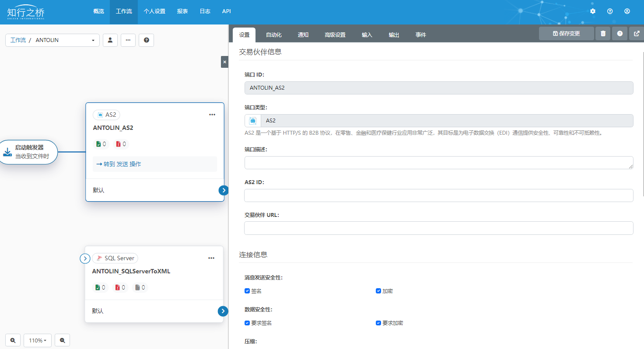Toggle the 要求签名 checkbox

point(247,323)
